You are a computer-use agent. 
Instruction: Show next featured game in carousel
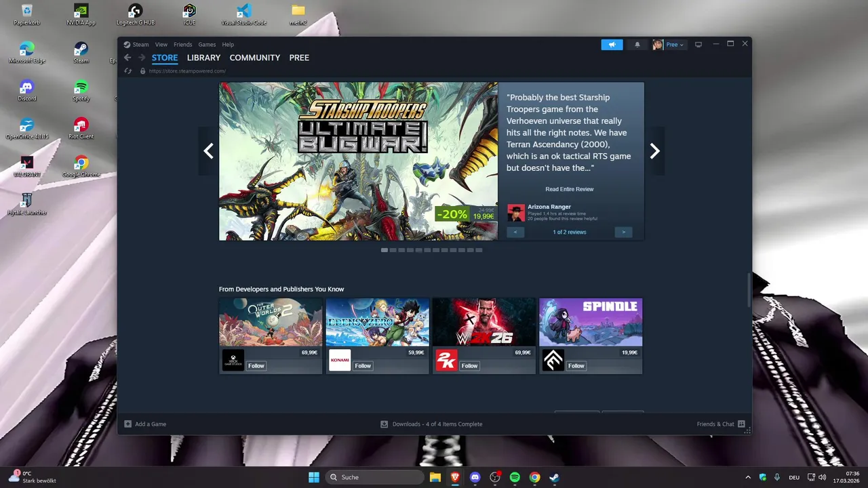point(654,151)
